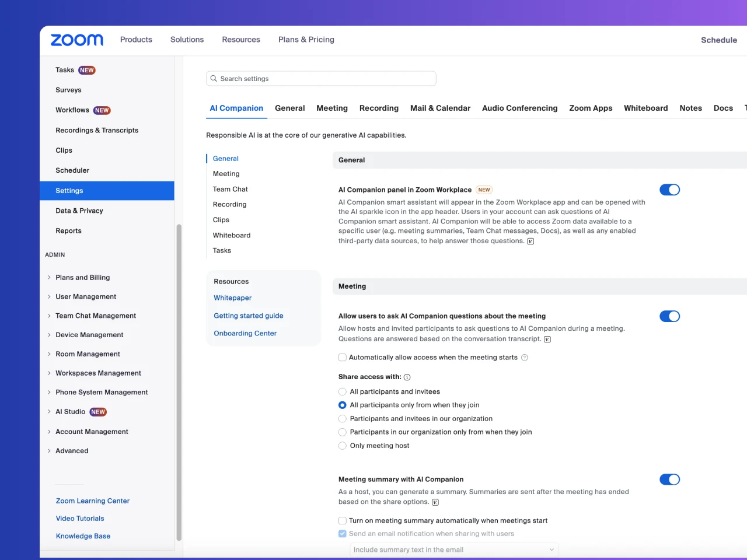
Task: Disable AI Companion panel in Zoom Workplace
Action: coord(669,190)
